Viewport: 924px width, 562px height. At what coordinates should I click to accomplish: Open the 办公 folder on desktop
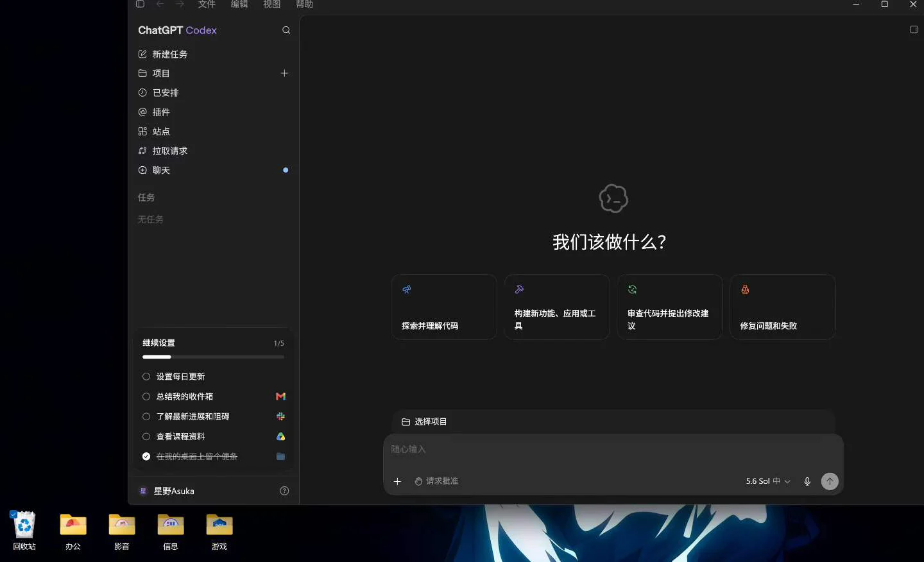(x=73, y=531)
